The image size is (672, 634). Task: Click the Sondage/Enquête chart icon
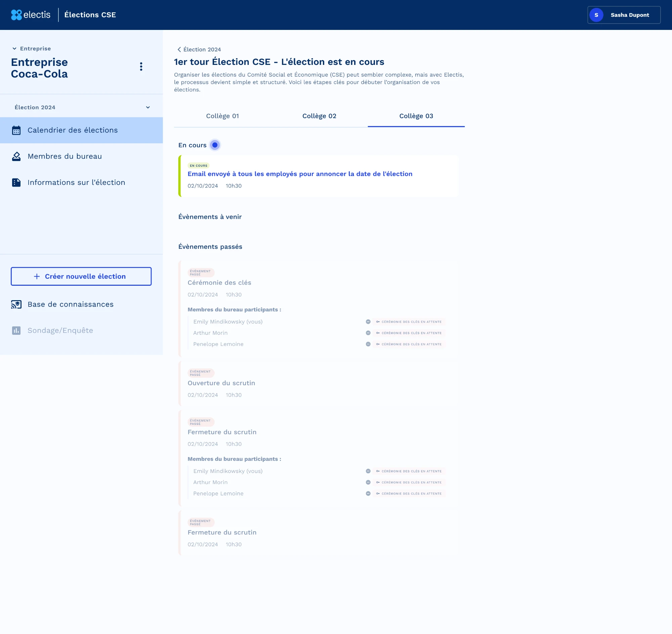click(16, 330)
